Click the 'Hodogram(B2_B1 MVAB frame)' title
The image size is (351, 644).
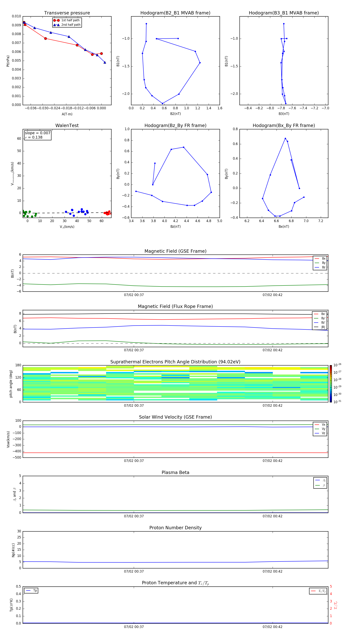pos(175,13)
